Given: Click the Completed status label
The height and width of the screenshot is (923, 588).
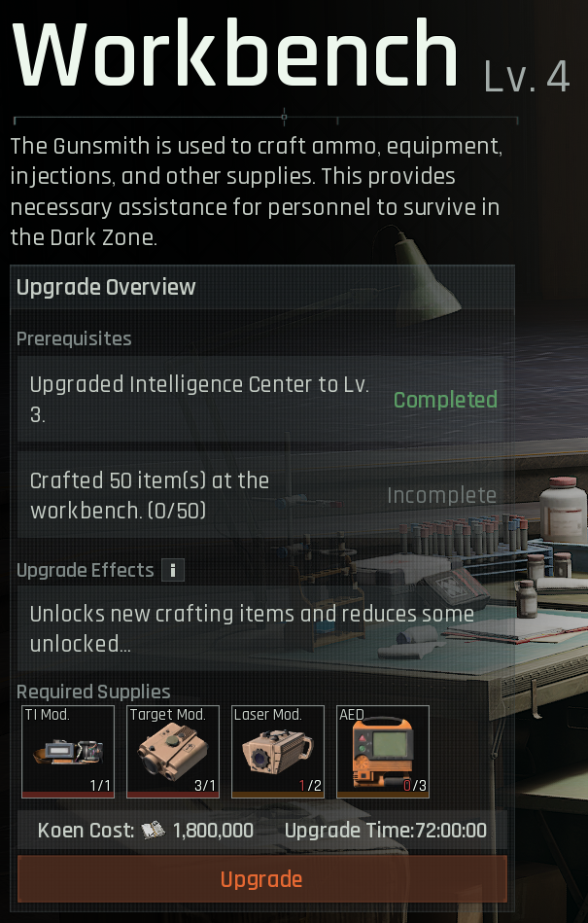Looking at the screenshot, I should [445, 400].
